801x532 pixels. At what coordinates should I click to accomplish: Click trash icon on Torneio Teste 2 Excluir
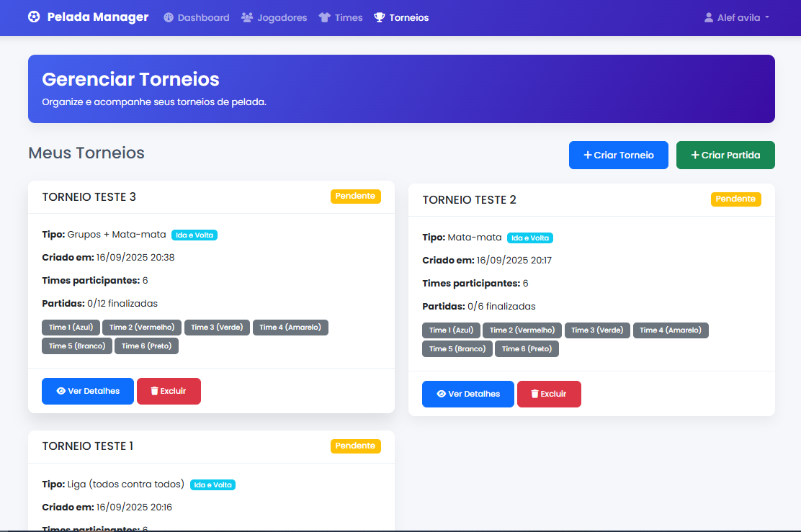coord(534,395)
